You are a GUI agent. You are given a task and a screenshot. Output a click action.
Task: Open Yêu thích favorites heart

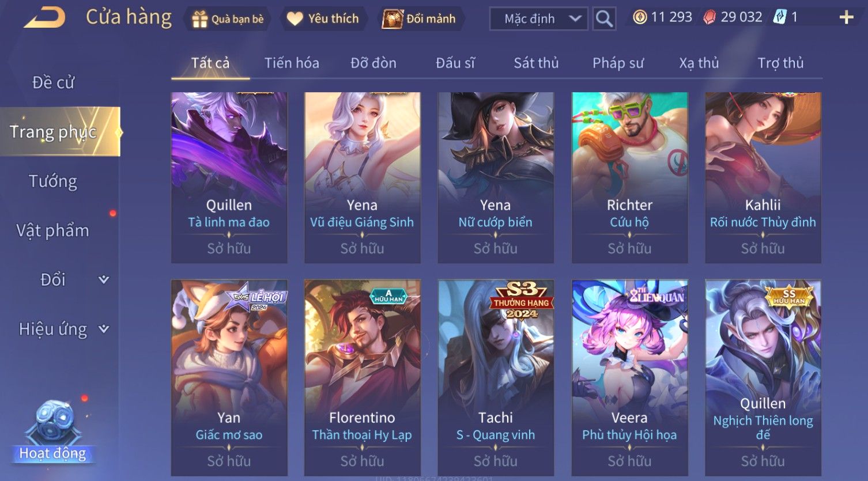(x=323, y=19)
